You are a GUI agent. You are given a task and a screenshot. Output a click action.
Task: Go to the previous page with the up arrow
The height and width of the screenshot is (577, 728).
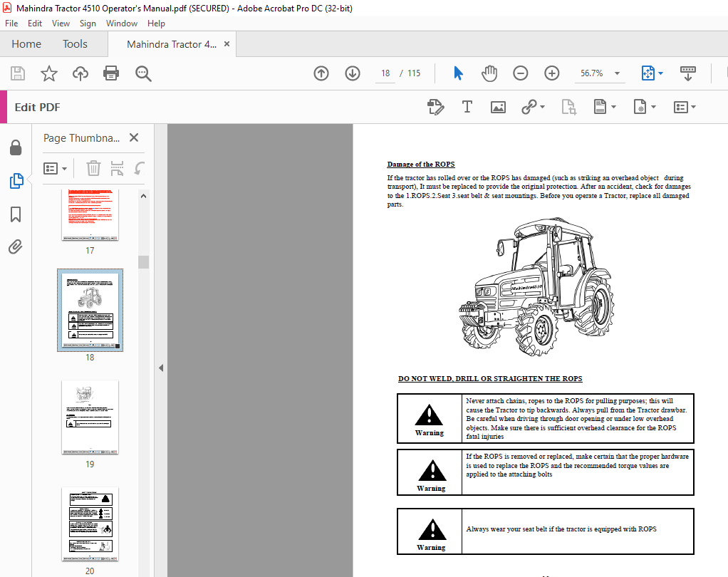[321, 73]
